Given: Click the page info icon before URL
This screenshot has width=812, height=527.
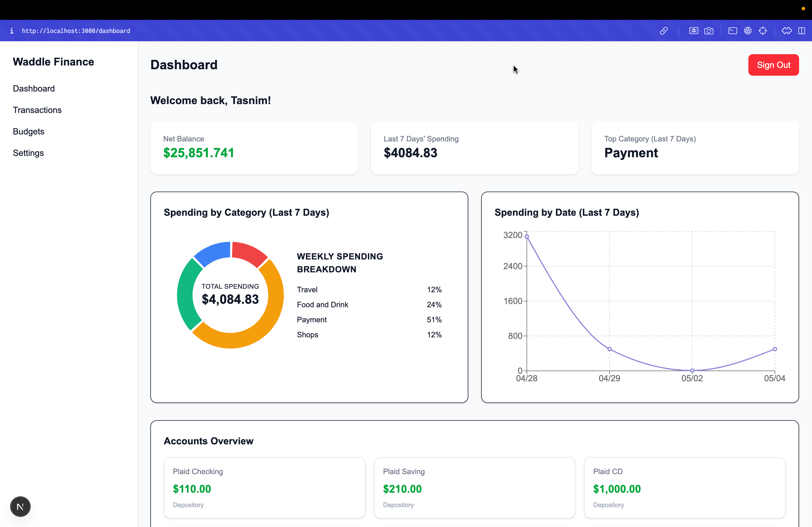Looking at the screenshot, I should pos(12,31).
